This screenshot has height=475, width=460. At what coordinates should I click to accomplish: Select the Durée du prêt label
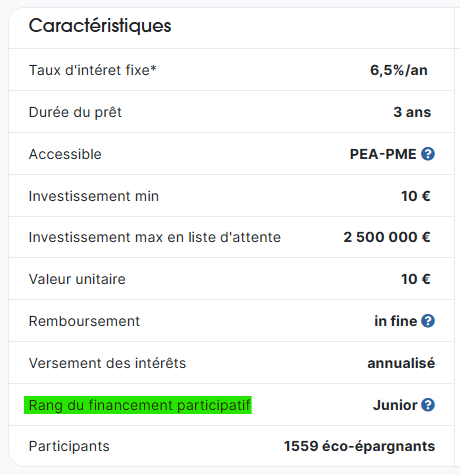pos(75,113)
